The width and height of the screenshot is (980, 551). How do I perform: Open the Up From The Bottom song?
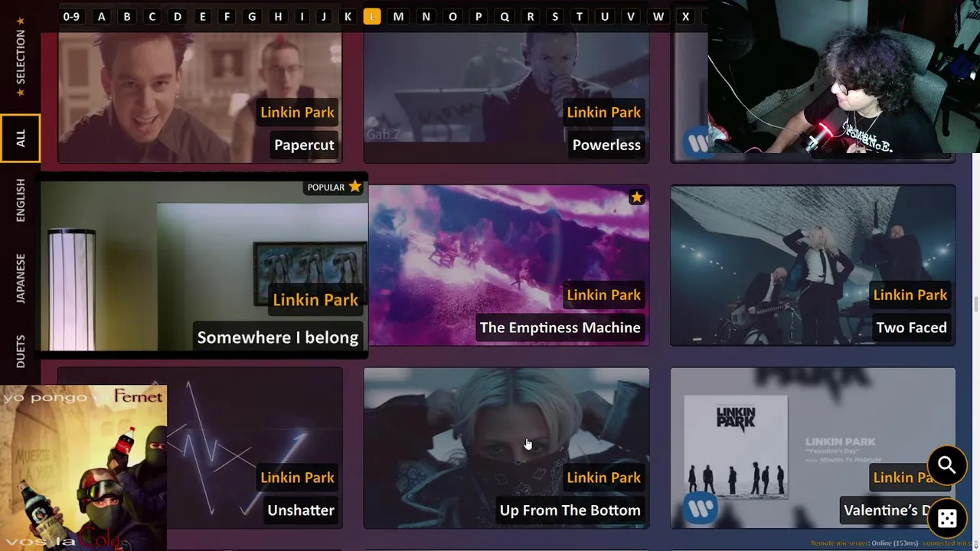pos(506,448)
